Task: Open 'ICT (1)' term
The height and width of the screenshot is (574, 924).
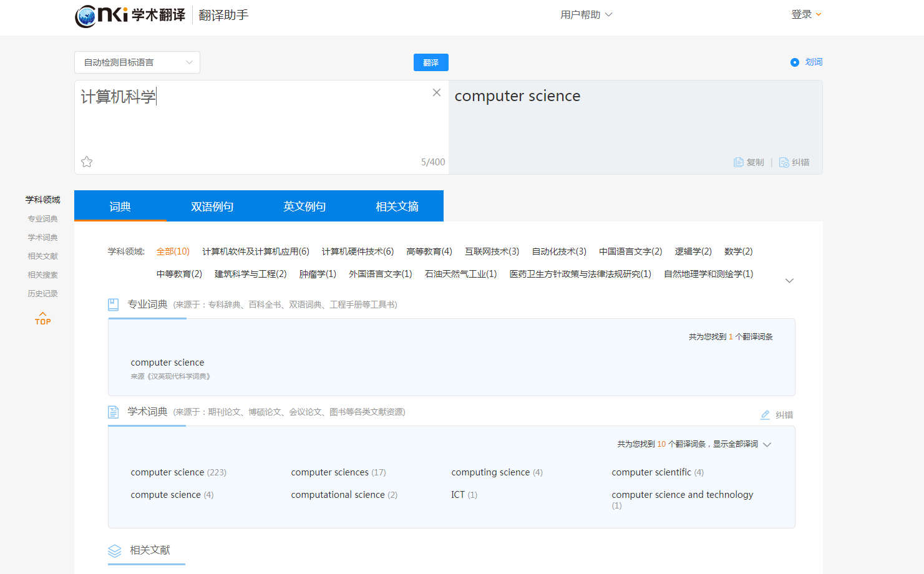Action: click(464, 495)
